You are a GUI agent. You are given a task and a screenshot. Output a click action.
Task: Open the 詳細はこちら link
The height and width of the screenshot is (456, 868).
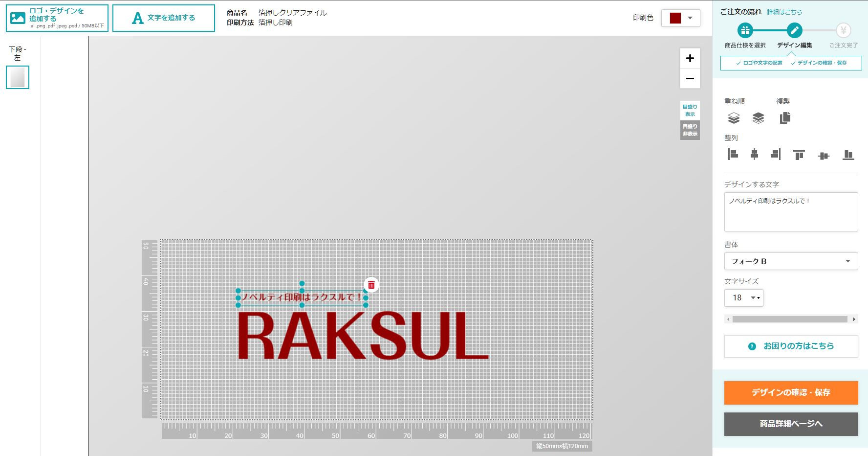tap(784, 12)
